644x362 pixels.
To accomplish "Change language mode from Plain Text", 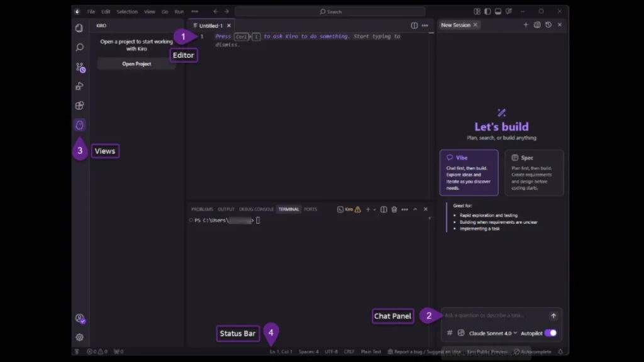I will (371, 352).
